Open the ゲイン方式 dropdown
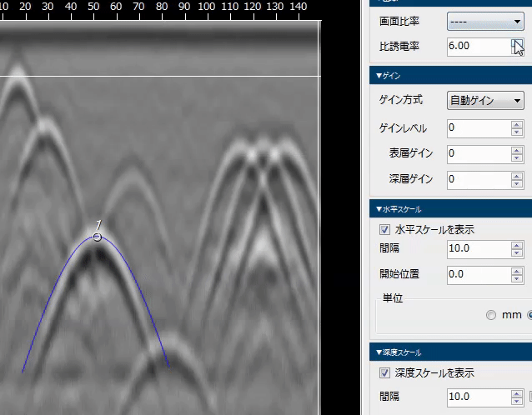This screenshot has width=532, height=415. pyautogui.click(x=485, y=100)
